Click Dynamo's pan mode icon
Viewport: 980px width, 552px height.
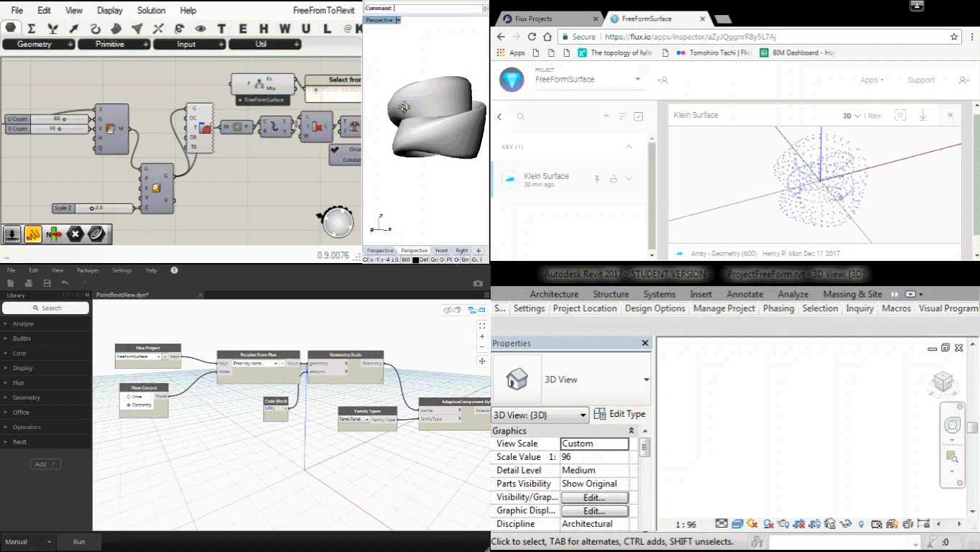click(x=482, y=361)
